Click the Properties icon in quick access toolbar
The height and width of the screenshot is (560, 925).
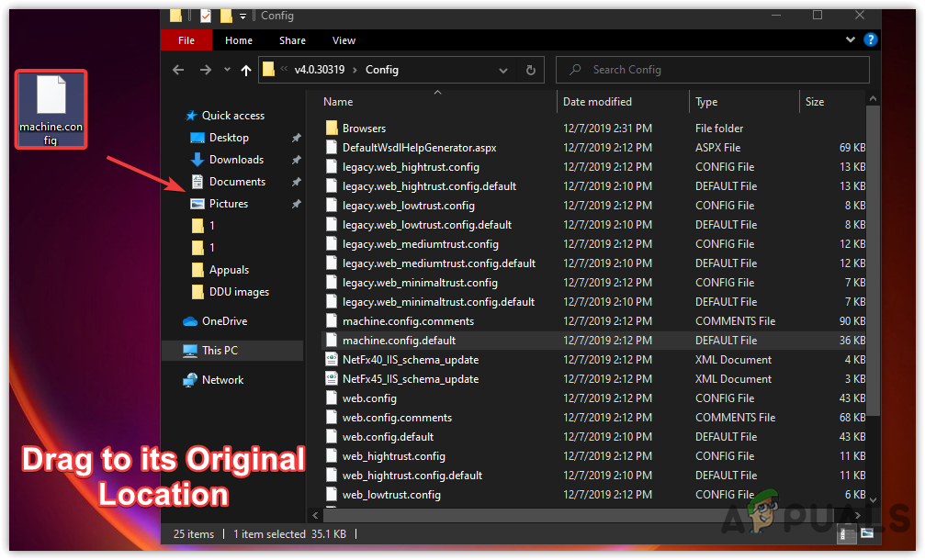pyautogui.click(x=204, y=16)
